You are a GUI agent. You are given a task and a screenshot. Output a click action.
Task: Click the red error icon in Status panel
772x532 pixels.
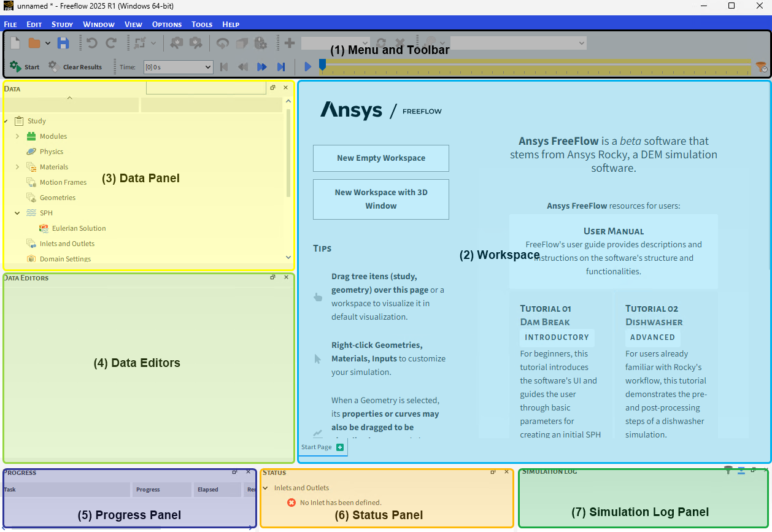[291, 503]
